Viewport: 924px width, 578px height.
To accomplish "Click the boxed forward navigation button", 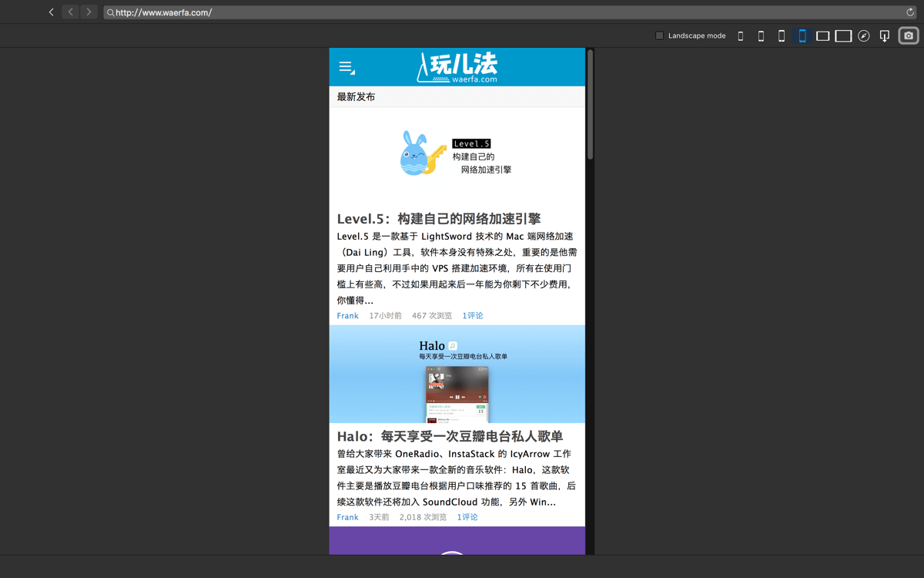I will 89,12.
